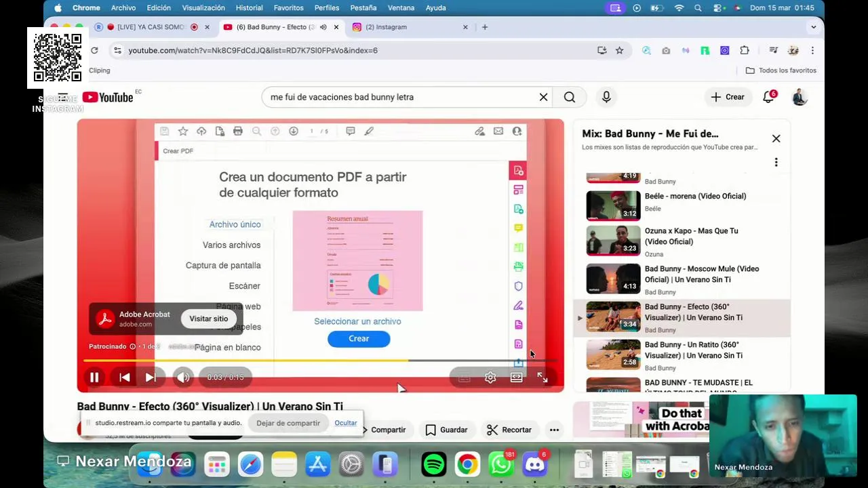Viewport: 868px width, 488px height.
Task: Open Visualización menu
Action: pyautogui.click(x=203, y=8)
